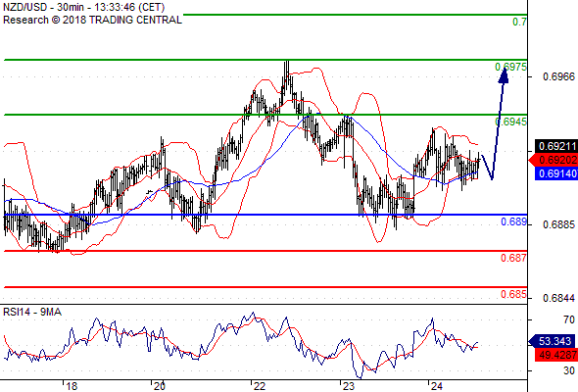Click the 0.6885 price axis value
The image size is (578, 392).
click(558, 224)
